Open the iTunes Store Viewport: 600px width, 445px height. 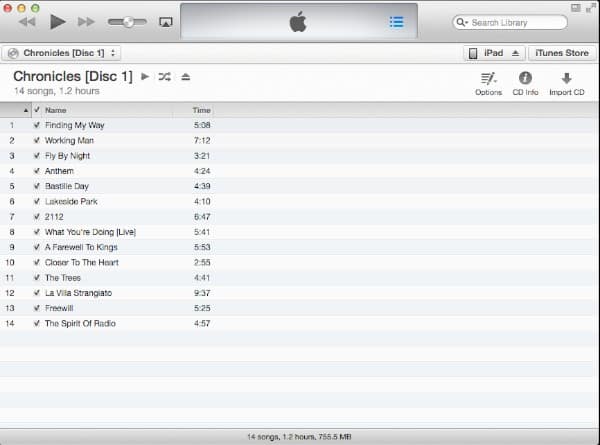point(562,53)
